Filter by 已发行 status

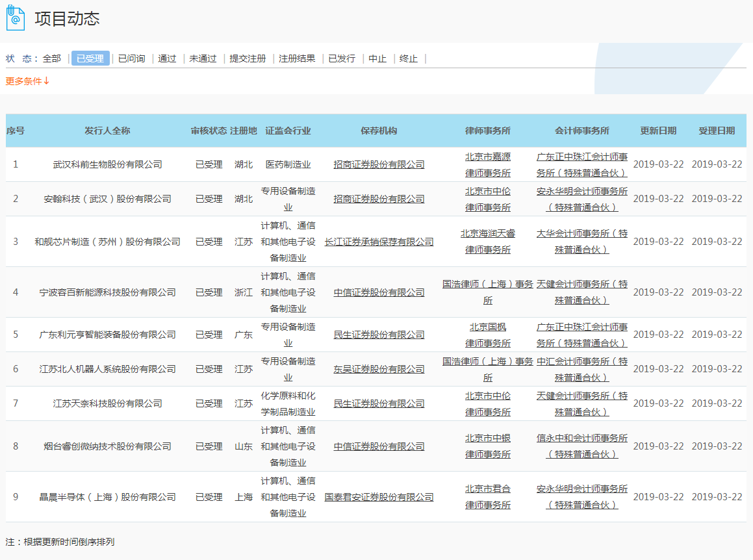(x=342, y=58)
